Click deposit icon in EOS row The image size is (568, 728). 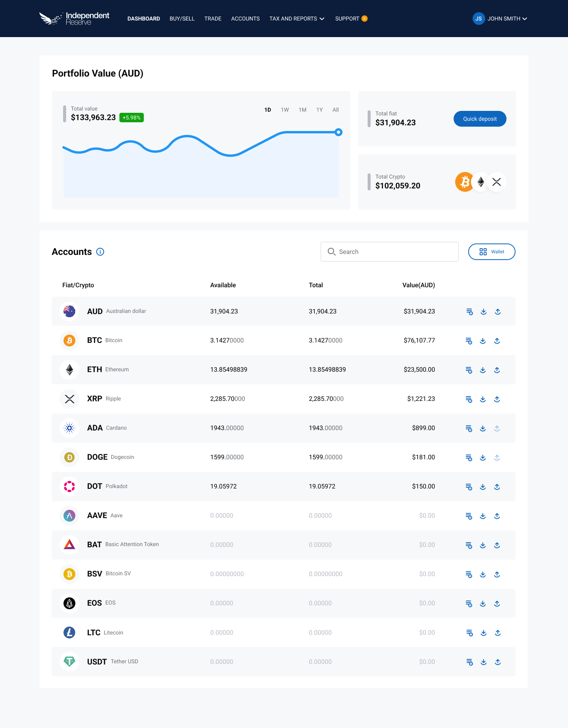(483, 604)
